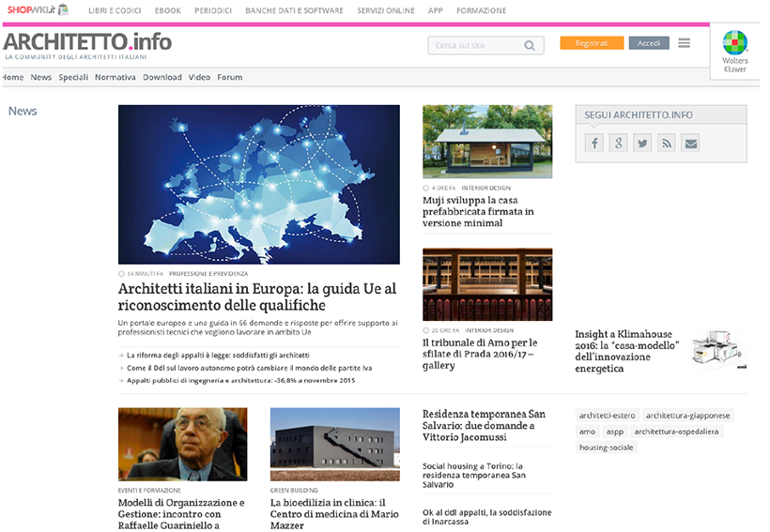Click INTERIOR DESIGN label above Muji article

[485, 188]
